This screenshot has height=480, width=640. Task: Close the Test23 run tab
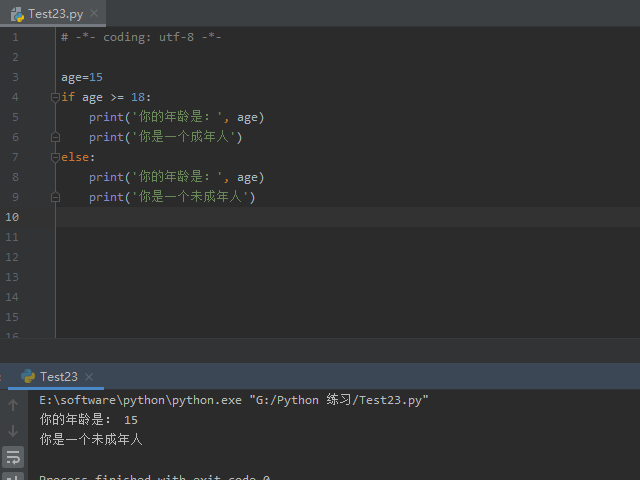[x=89, y=377]
